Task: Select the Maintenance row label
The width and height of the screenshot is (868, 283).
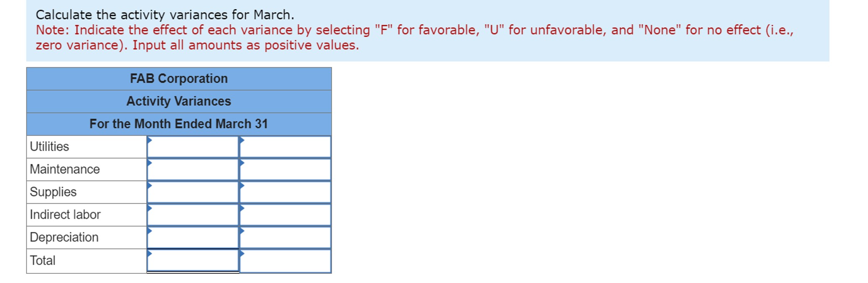Action: pos(64,170)
